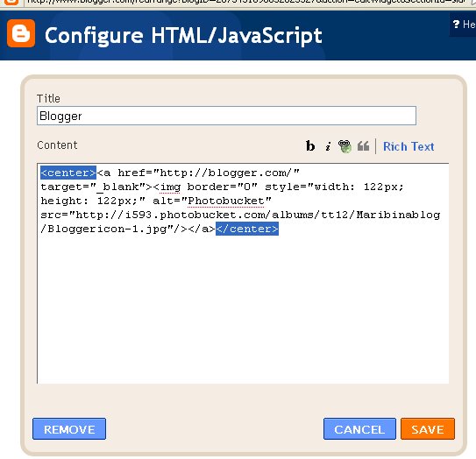This screenshot has height=459, width=476.
Task: Click the Configure HTML/JavaScript heading
Action: (183, 36)
